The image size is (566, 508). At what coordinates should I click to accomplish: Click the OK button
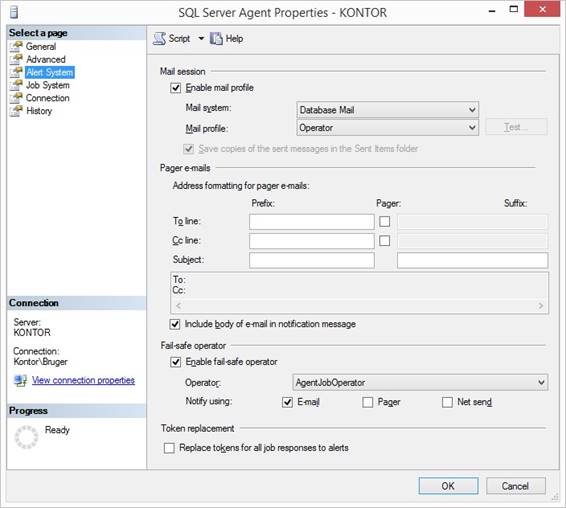448,486
